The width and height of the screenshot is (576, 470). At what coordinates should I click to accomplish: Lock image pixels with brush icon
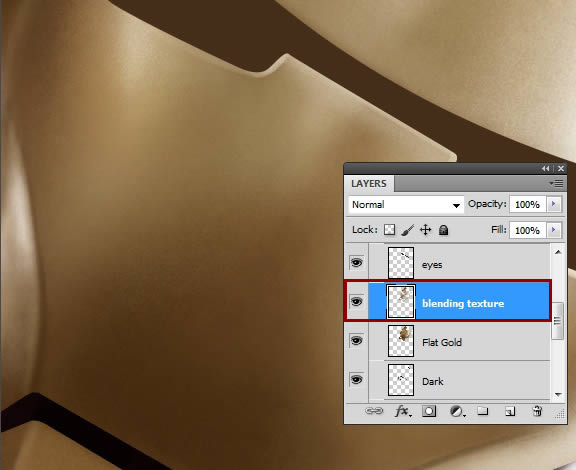coord(407,230)
